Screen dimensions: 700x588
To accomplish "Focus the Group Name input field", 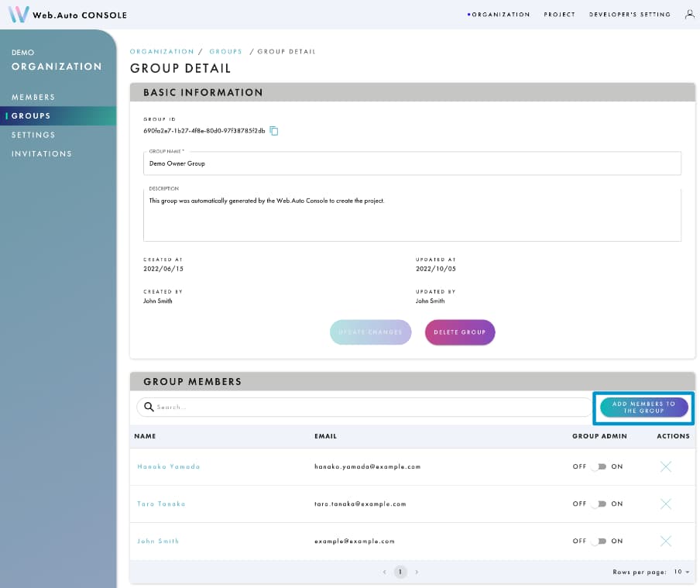I will (x=412, y=163).
